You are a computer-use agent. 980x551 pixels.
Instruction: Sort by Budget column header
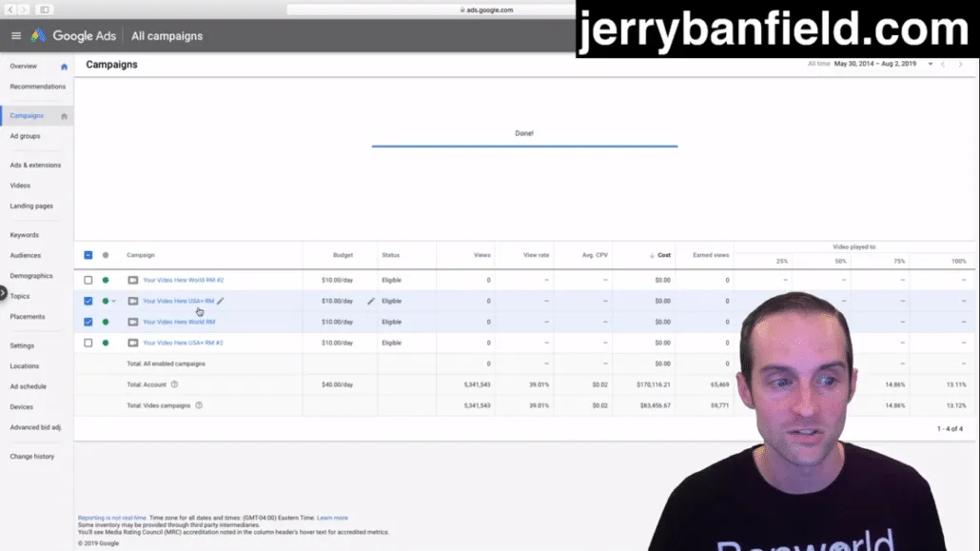343,255
